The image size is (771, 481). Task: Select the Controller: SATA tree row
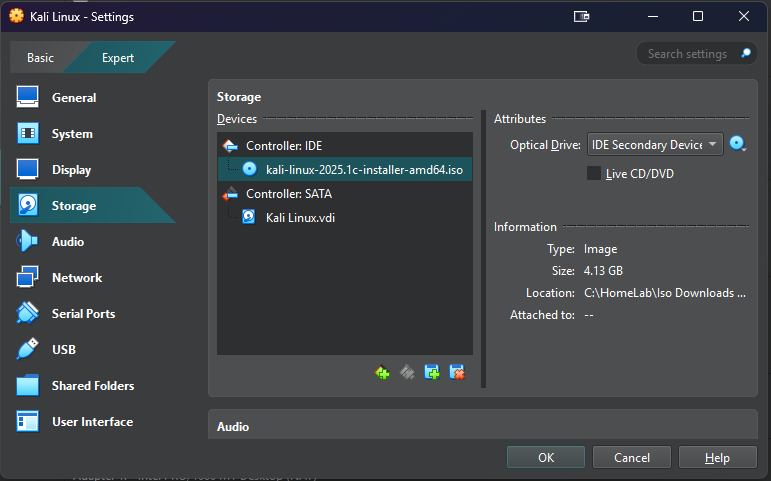coord(345,194)
